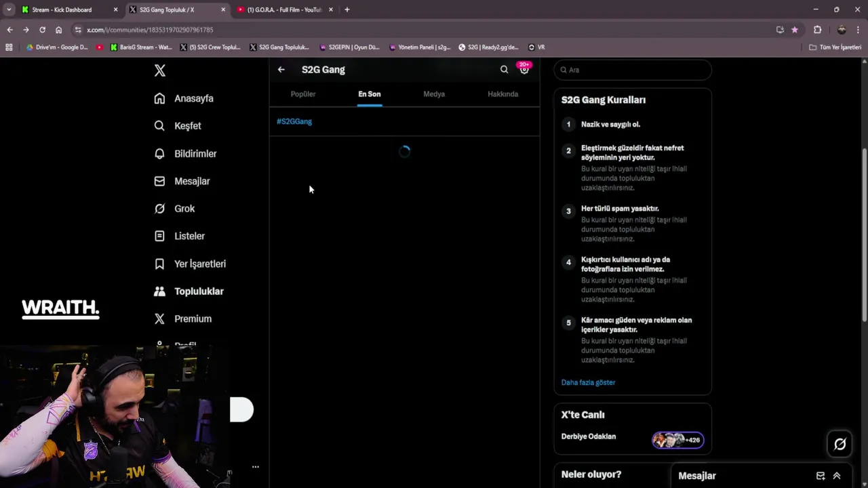Open the browser profile avatar
This screenshot has height=488, width=868.
[x=842, y=30]
